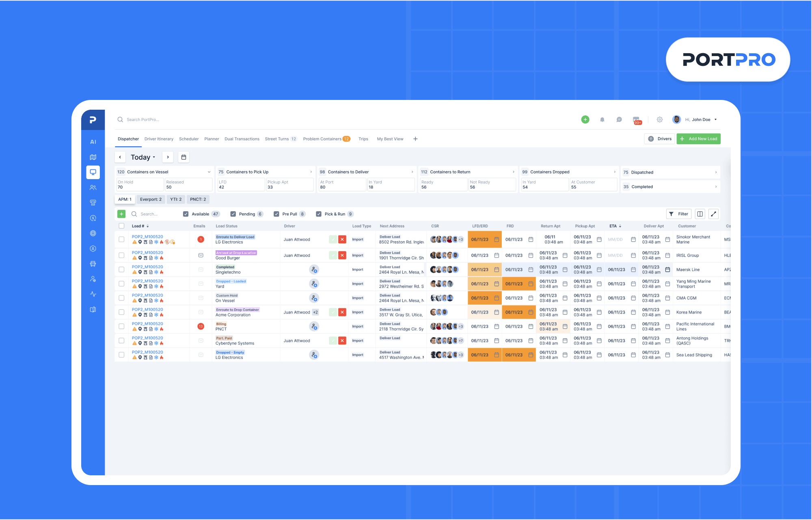
Task: Check the select-all checkbox in table header
Action: point(121,226)
